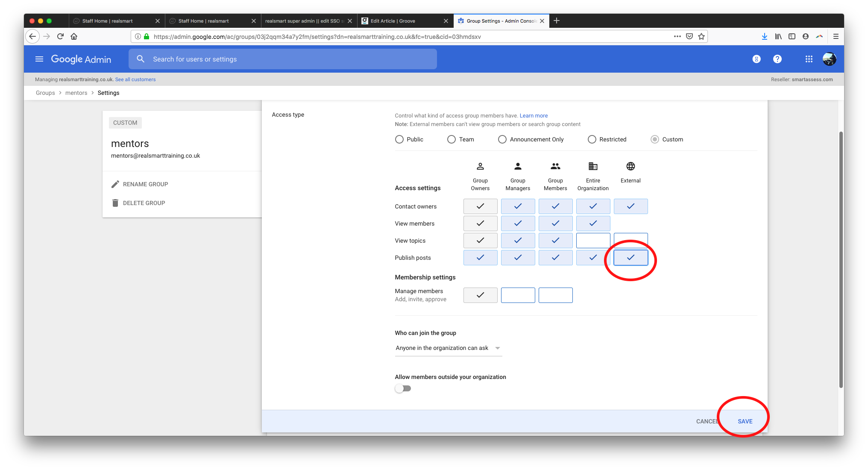Image resolution: width=868 pixels, height=470 pixels.
Task: Open the Help question mark icon
Action: click(x=777, y=59)
